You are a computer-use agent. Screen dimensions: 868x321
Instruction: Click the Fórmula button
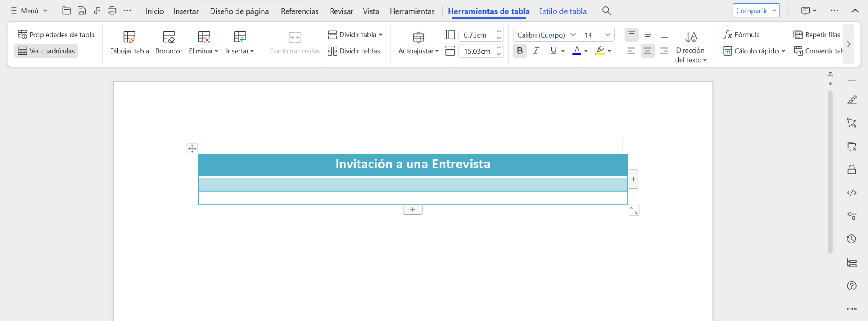tap(742, 35)
